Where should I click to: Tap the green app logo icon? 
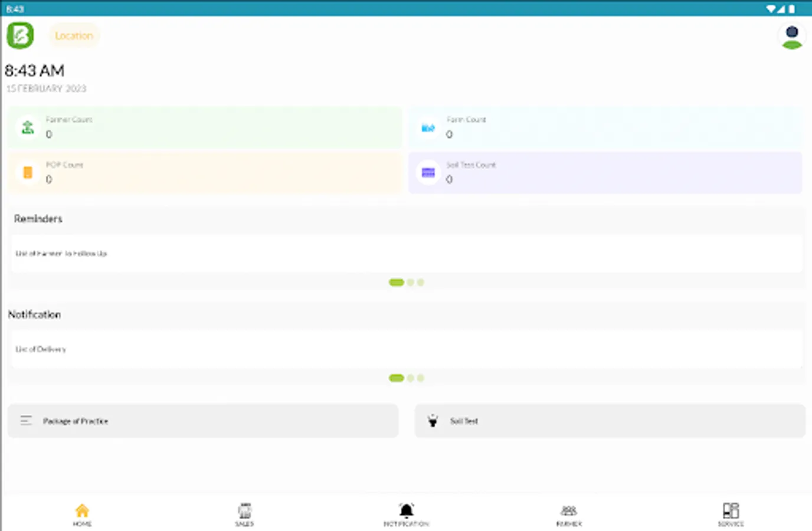(20, 35)
